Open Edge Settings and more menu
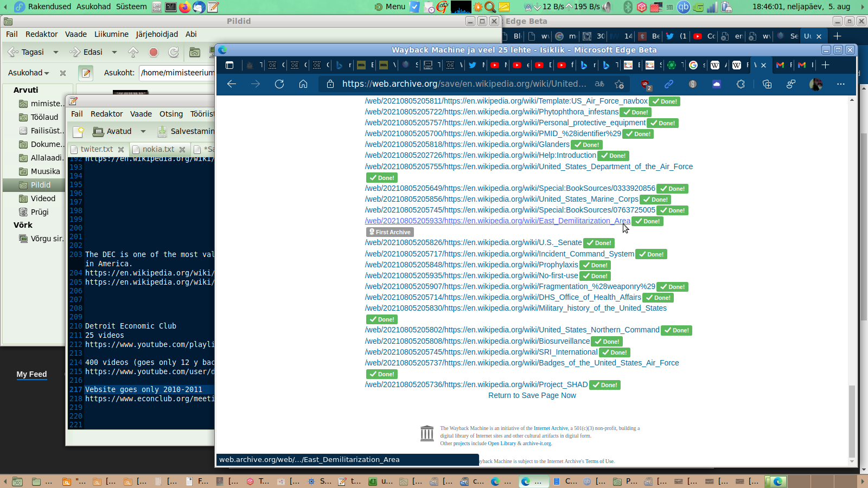868x488 pixels. coord(841,84)
